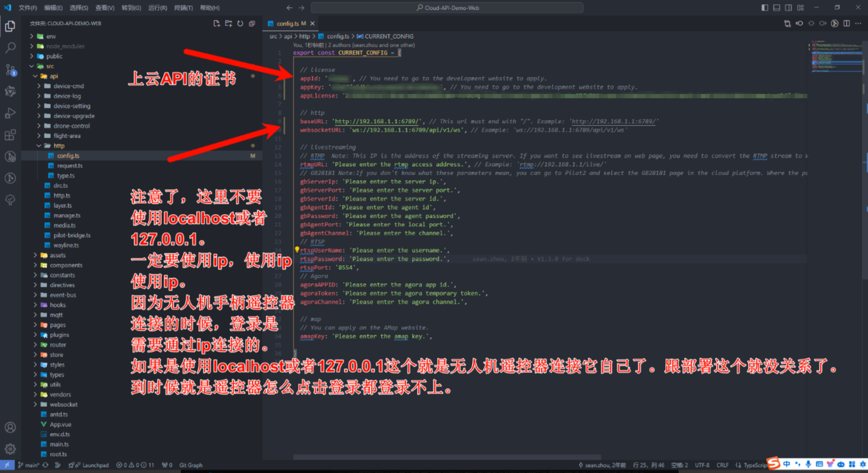868x473 pixels.
Task: Show errors and warnings count panel
Action: (135, 465)
